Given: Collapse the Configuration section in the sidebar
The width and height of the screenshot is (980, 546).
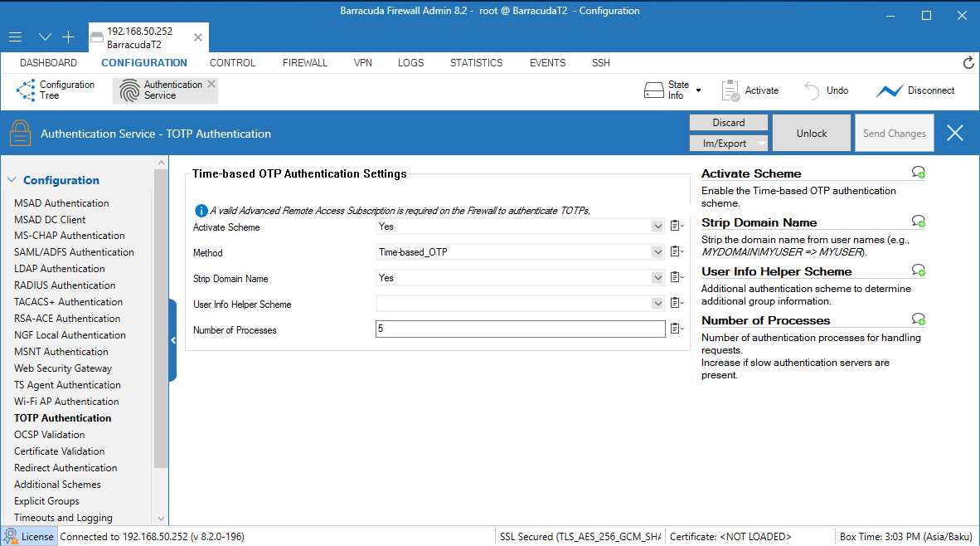Looking at the screenshot, I should click(12, 180).
